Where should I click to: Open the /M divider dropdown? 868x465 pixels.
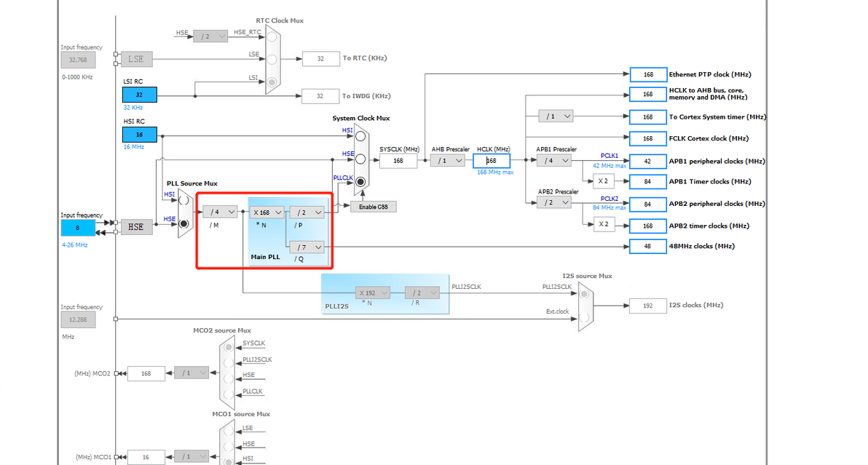click(x=220, y=212)
